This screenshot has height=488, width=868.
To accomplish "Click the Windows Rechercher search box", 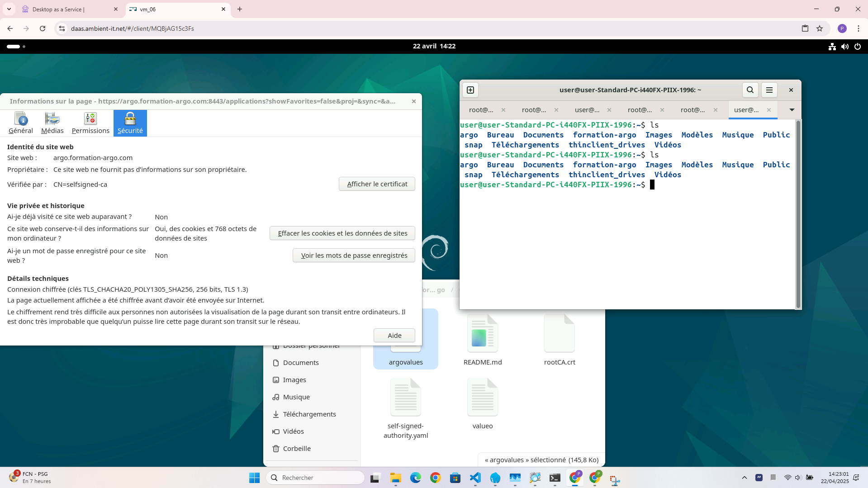I will click(316, 478).
